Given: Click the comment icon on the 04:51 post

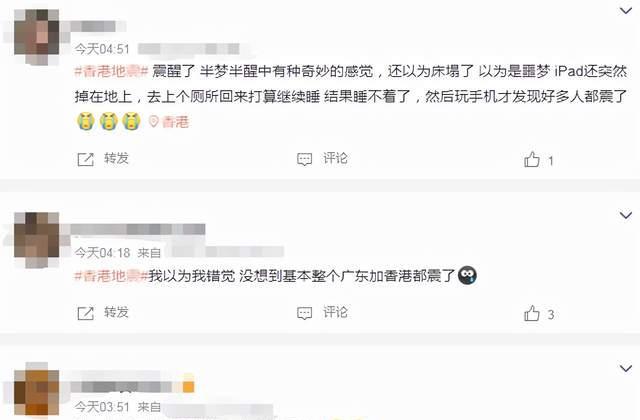Looking at the screenshot, I should (304, 159).
